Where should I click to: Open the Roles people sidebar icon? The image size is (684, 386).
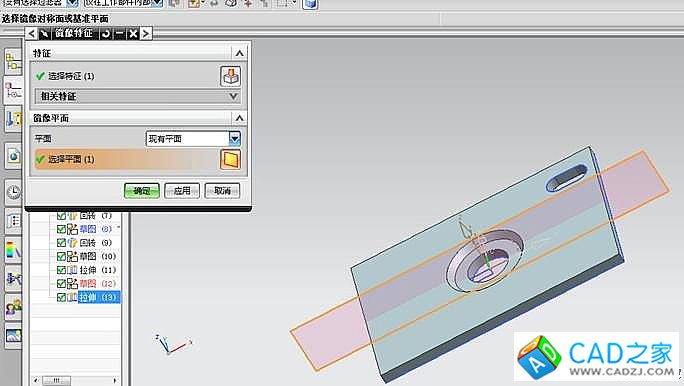click(x=13, y=307)
